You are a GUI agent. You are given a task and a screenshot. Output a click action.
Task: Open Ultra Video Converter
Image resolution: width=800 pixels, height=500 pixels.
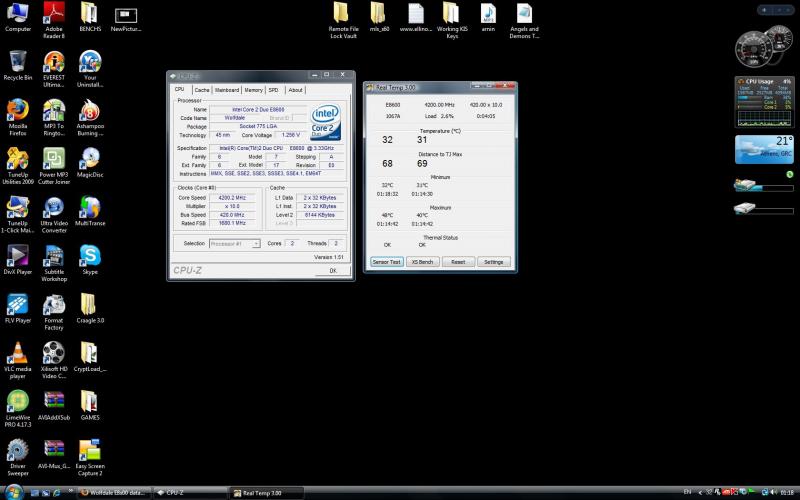[54, 215]
